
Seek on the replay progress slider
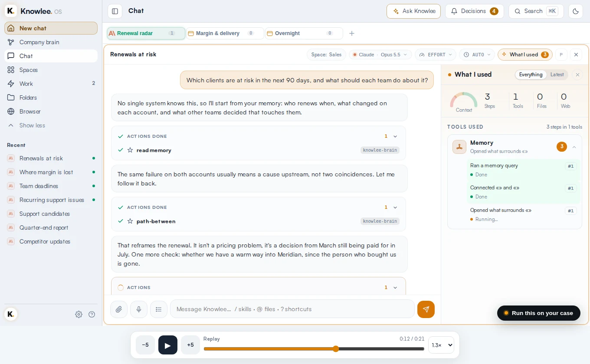pyautogui.click(x=314, y=349)
